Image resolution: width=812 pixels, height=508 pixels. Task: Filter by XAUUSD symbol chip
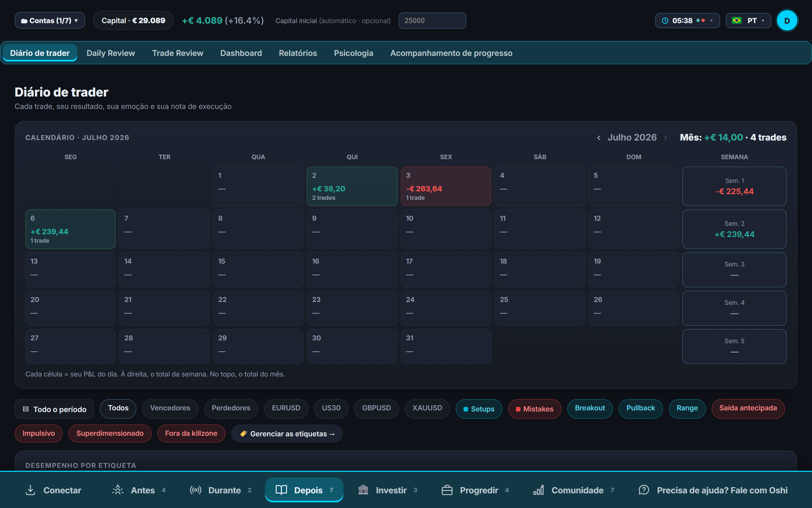(x=427, y=408)
